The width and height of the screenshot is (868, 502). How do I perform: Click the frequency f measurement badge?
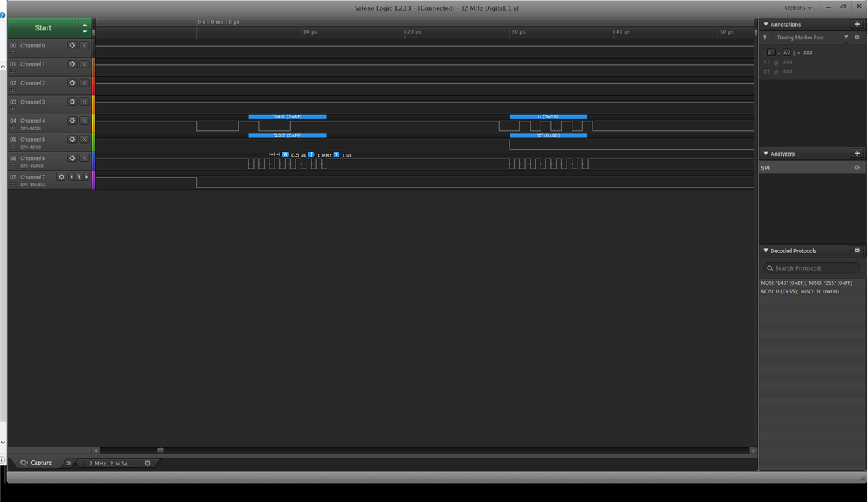click(311, 154)
